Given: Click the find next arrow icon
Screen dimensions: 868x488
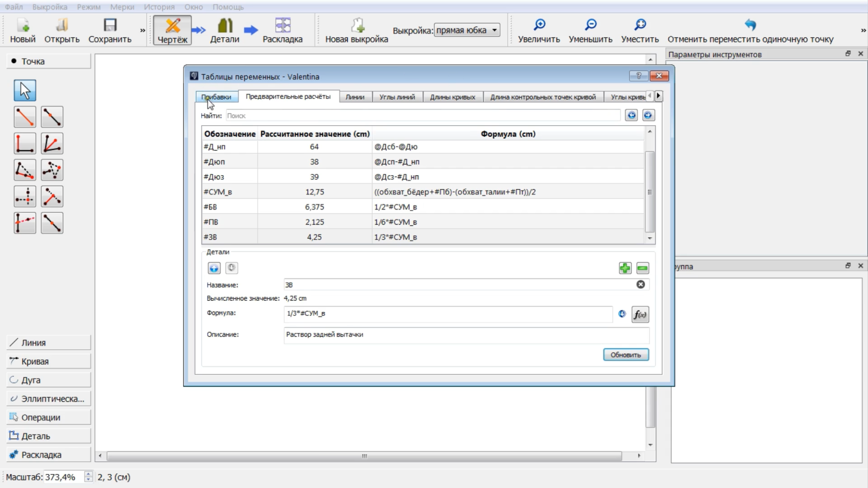Looking at the screenshot, I should pyautogui.click(x=648, y=115).
